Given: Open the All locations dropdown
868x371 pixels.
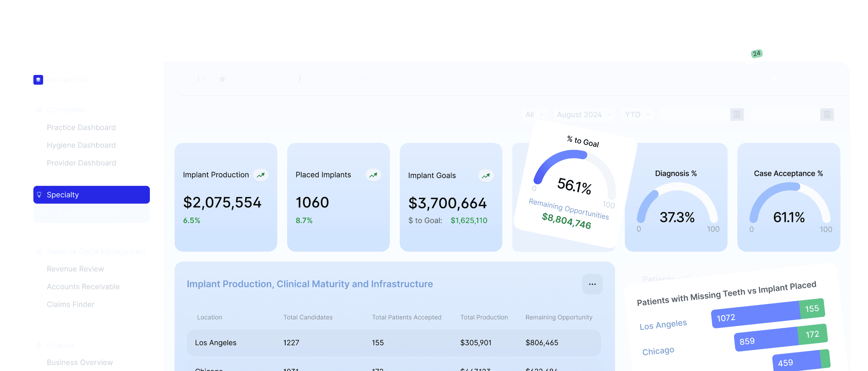Looking at the screenshot, I should [x=534, y=115].
